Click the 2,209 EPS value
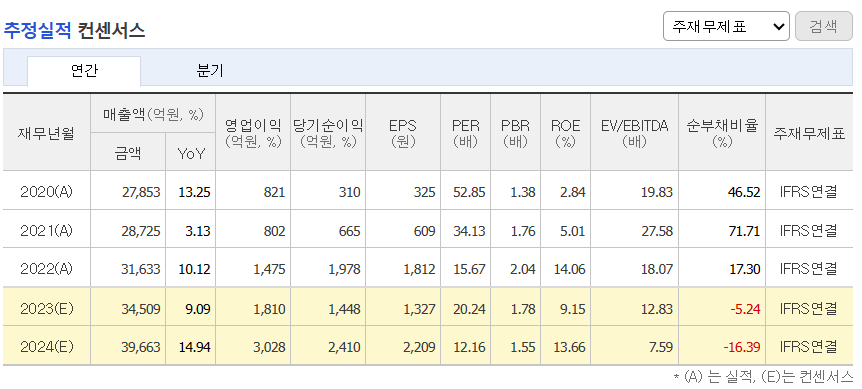The image size is (862, 389). (419, 348)
